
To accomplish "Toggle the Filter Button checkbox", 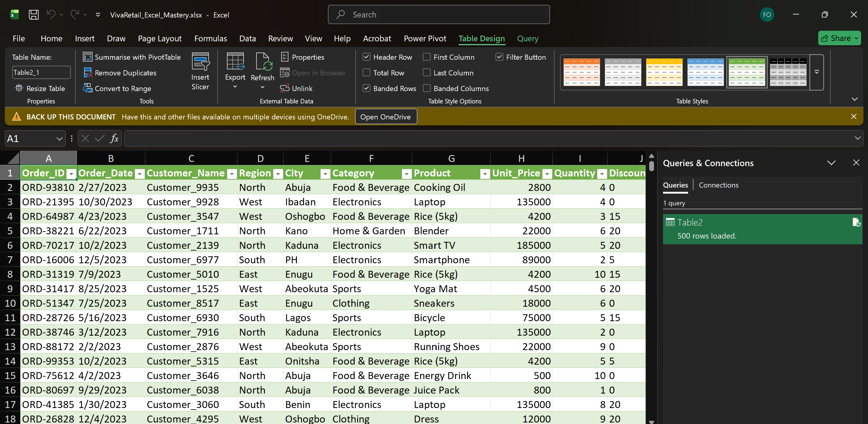I will [x=499, y=57].
